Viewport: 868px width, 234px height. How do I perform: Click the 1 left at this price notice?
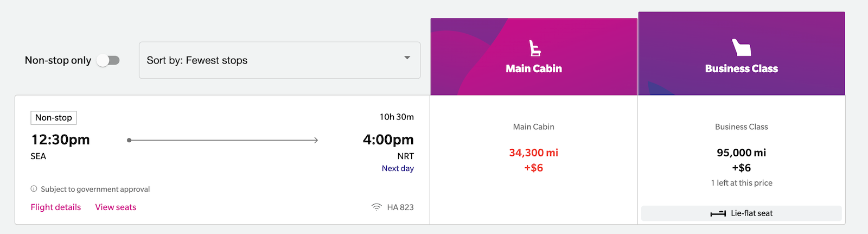pos(741,183)
